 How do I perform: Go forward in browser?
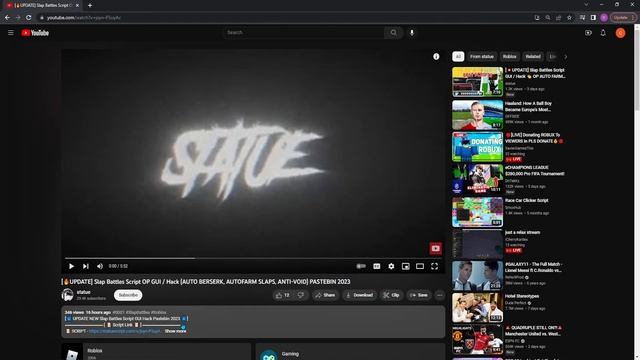(18, 18)
